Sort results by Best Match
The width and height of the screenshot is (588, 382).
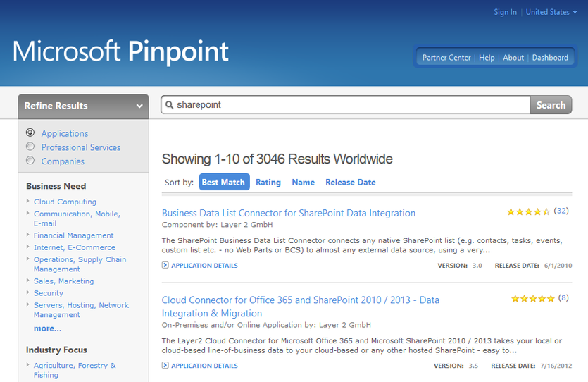pos(224,182)
